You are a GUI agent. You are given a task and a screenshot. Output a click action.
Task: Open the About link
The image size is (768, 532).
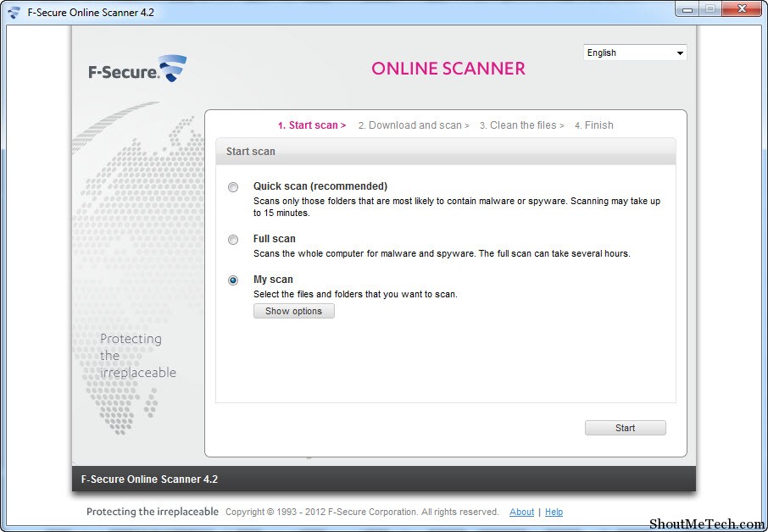click(x=521, y=512)
